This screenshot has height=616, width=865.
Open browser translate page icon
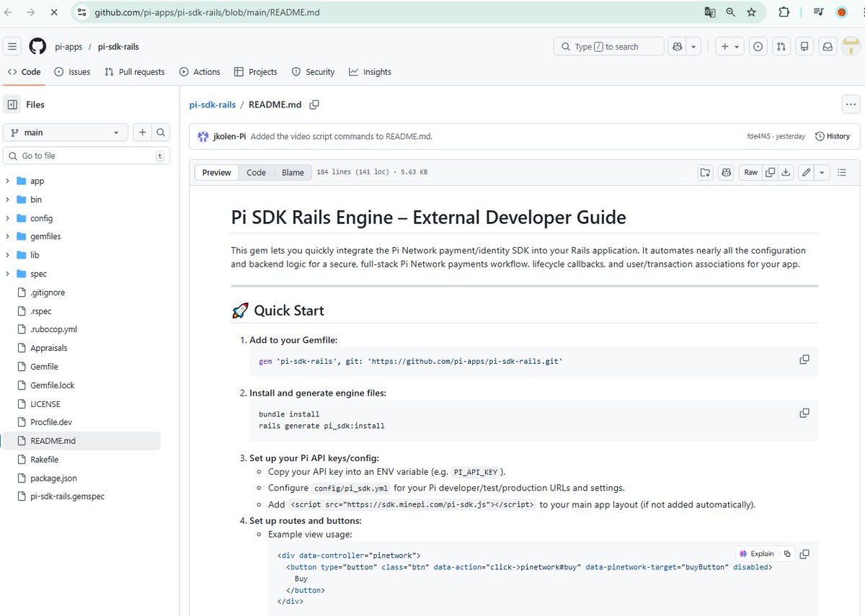pyautogui.click(x=710, y=12)
